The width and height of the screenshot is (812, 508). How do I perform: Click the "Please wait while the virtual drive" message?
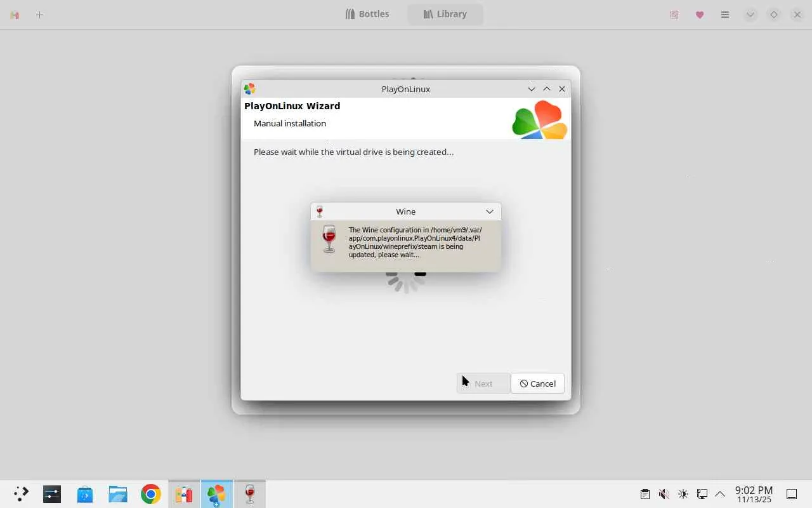354,152
